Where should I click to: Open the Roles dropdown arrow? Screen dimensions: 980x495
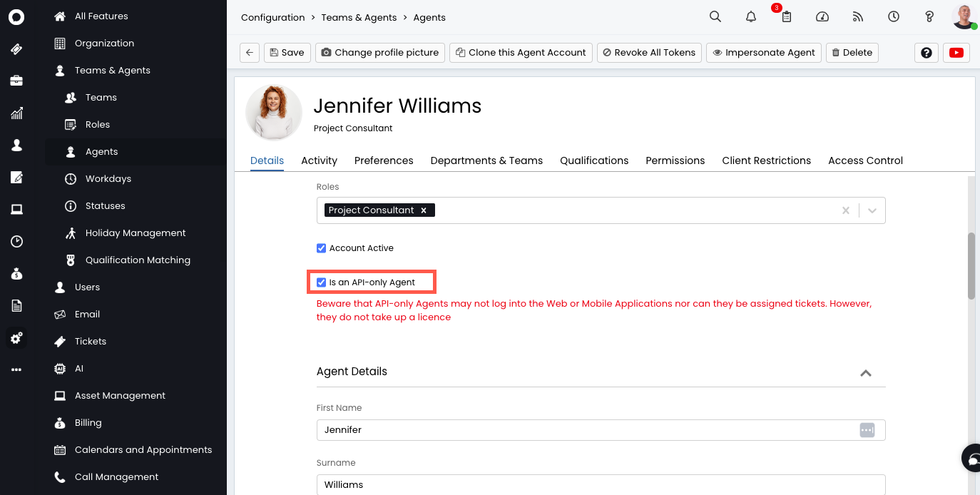872,210
